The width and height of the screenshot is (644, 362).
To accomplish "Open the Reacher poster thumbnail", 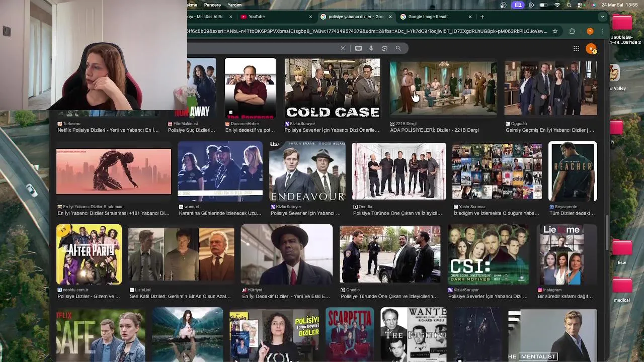I will [x=573, y=171].
